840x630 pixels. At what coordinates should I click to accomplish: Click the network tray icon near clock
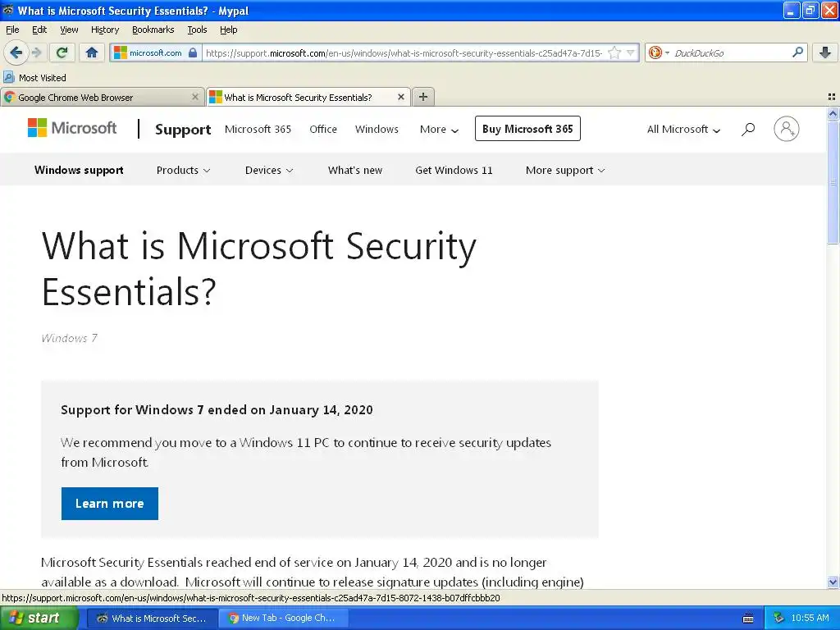coord(778,619)
